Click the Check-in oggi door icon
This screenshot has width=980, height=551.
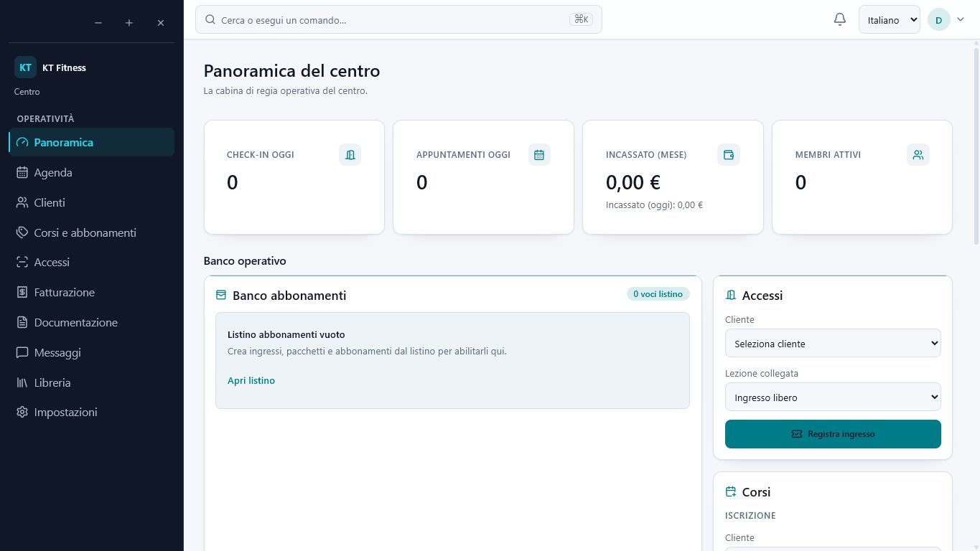click(x=350, y=154)
